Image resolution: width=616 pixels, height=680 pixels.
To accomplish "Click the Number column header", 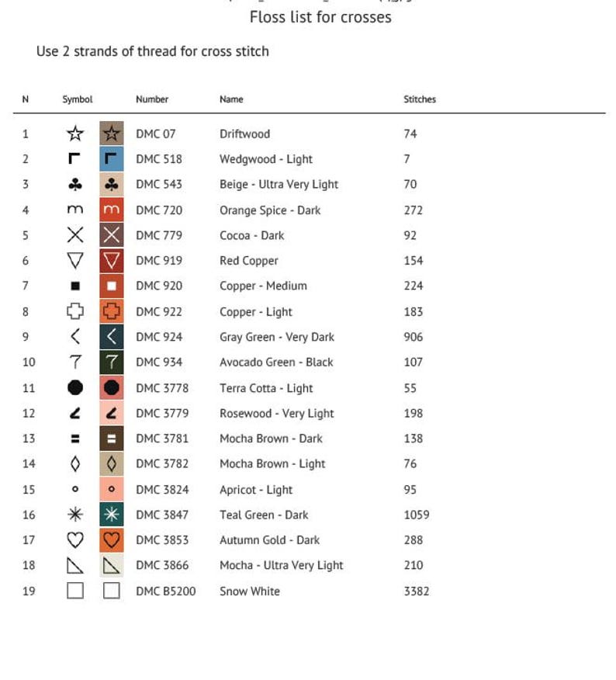I will tap(152, 99).
